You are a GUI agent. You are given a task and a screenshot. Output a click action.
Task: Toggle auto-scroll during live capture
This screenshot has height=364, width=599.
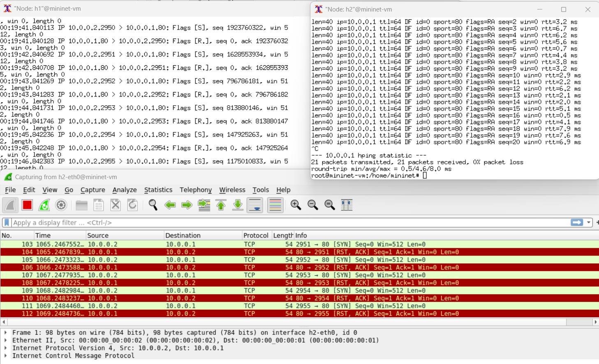pos(255,205)
